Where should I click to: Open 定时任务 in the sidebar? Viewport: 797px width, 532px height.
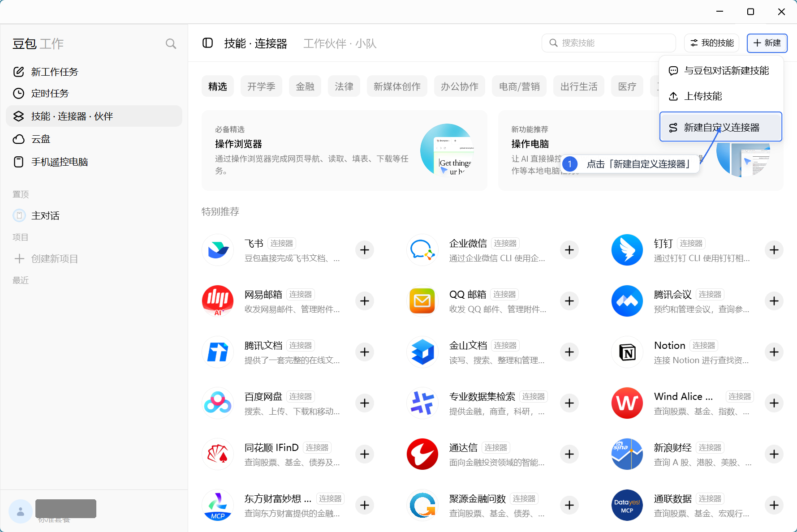click(x=94, y=93)
